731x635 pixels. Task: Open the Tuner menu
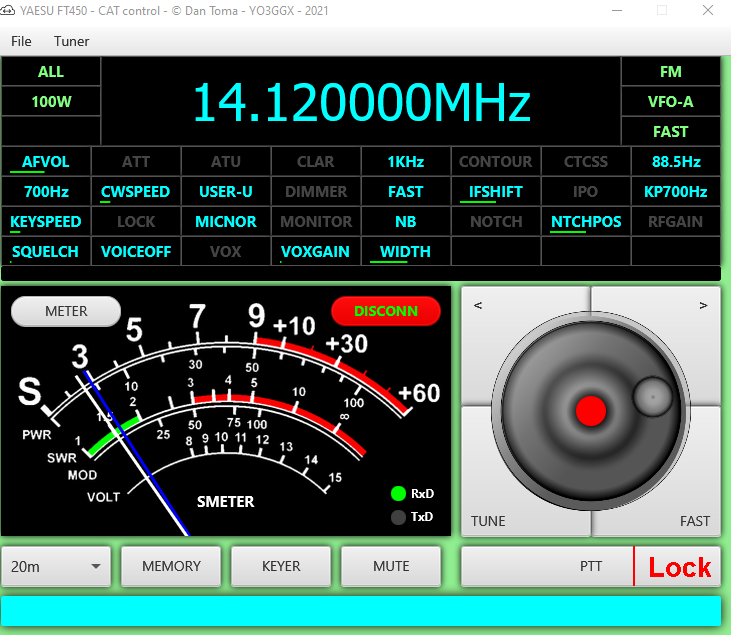tap(71, 41)
